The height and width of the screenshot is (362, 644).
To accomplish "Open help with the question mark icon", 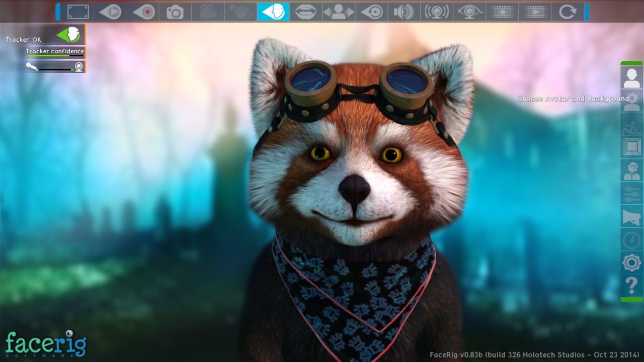I will click(x=631, y=286).
